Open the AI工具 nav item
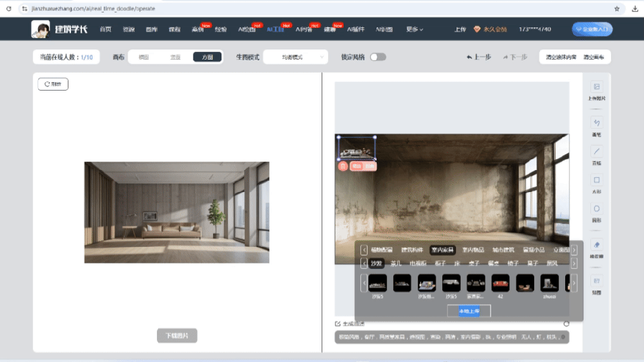644x362 pixels. pyautogui.click(x=275, y=29)
